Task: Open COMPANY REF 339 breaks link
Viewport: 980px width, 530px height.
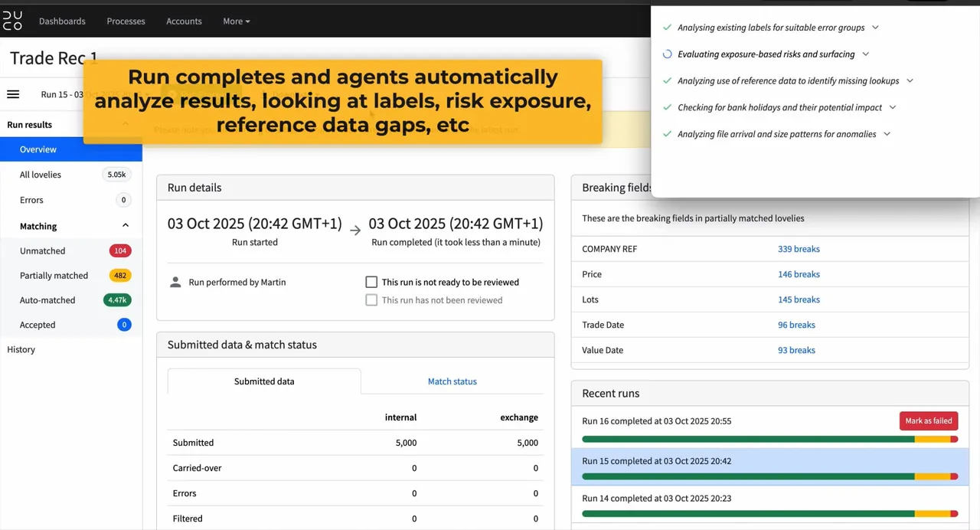Action: pos(799,249)
